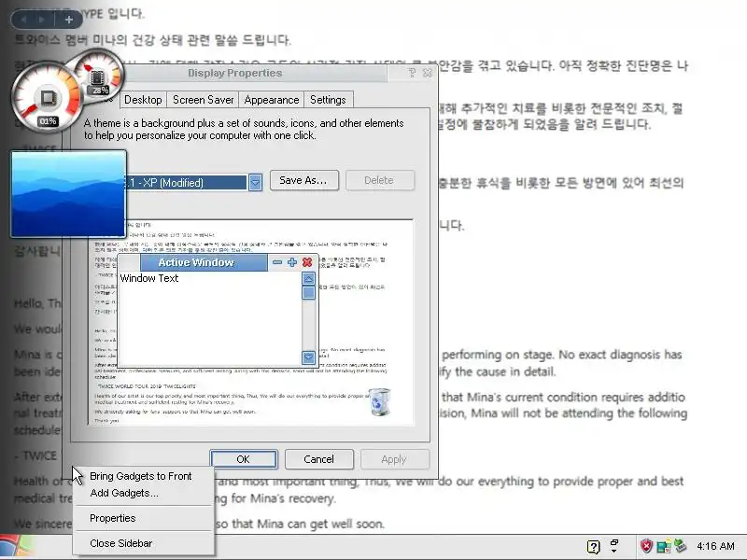This screenshot has width=747, height=560.
Task: Click the memory usage meter gadget dial
Action: pyautogui.click(x=98, y=75)
